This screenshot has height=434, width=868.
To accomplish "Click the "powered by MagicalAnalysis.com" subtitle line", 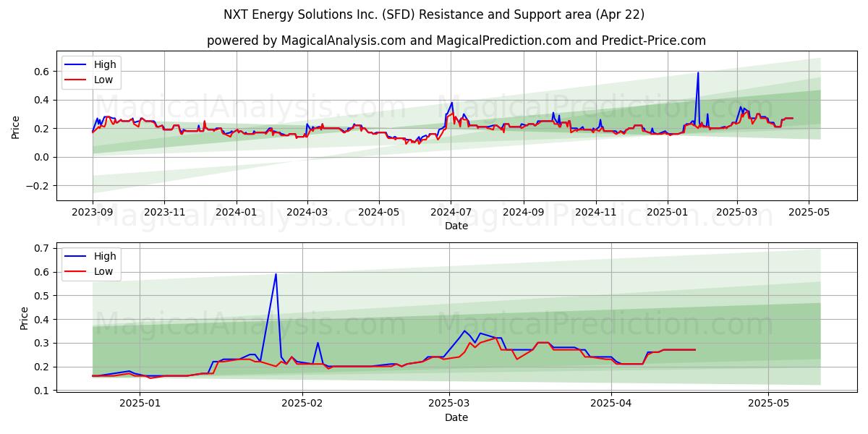I will (456, 41).
